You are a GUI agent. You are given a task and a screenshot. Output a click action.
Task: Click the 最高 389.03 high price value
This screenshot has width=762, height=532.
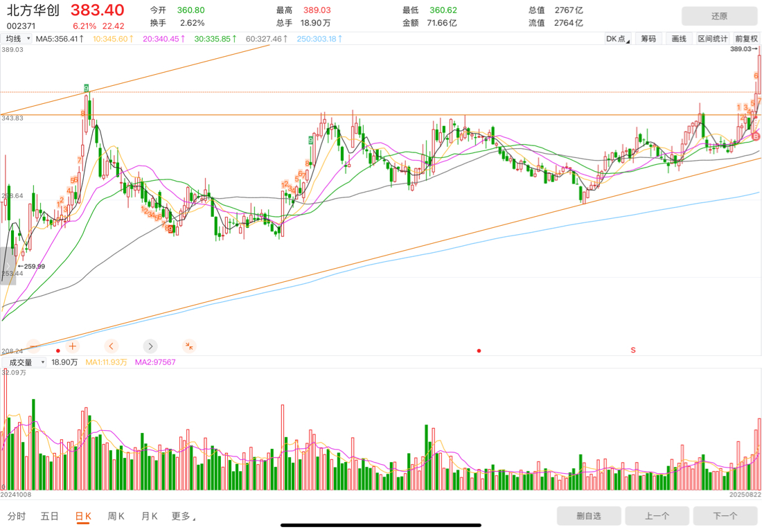(x=317, y=10)
